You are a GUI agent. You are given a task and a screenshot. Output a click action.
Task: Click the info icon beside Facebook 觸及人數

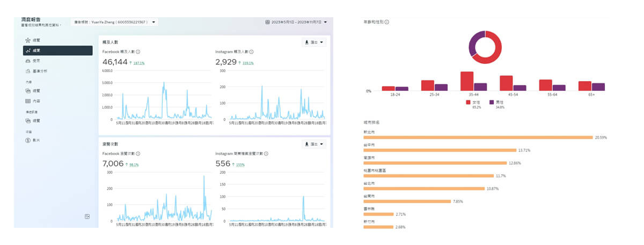[x=138, y=52]
